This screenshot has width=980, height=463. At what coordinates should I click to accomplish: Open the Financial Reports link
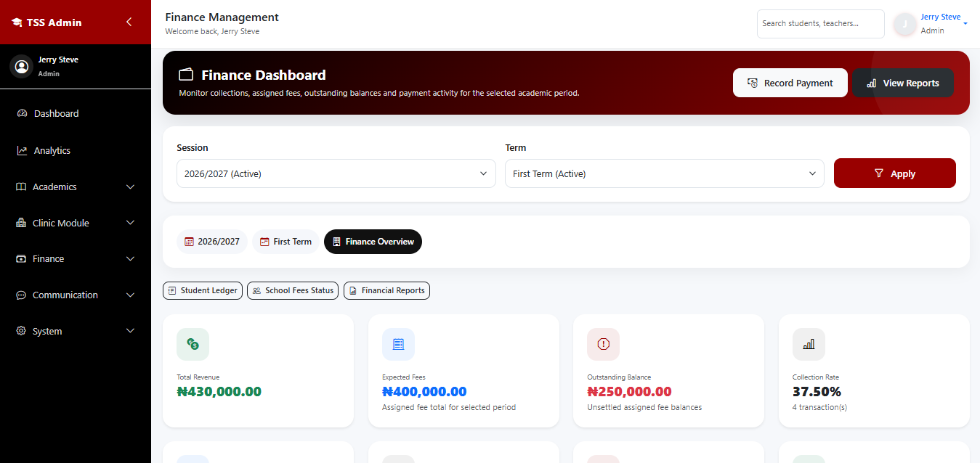click(386, 290)
